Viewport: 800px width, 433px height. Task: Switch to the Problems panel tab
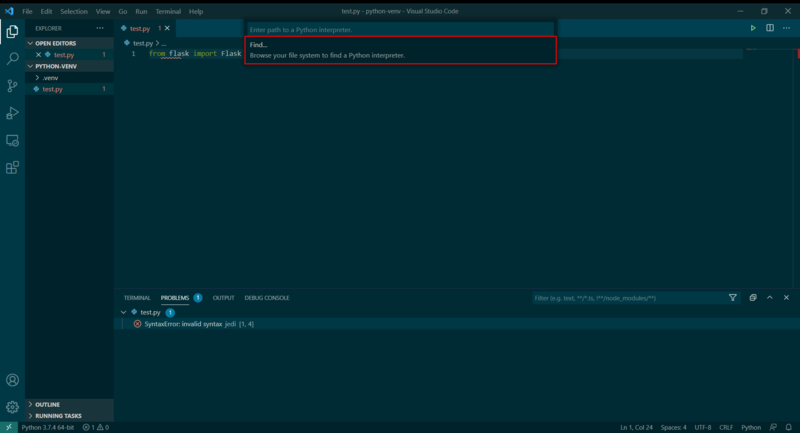point(175,298)
